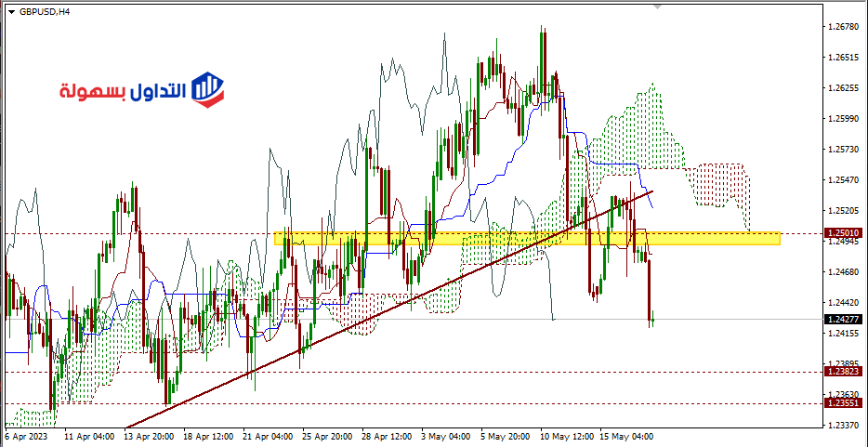
Task: Click the 15 May 04:00 time axis label
Action: pos(629,435)
